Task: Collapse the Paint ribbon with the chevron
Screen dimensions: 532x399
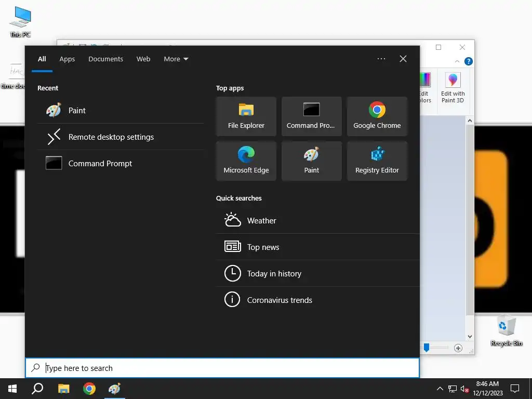Action: [457, 61]
